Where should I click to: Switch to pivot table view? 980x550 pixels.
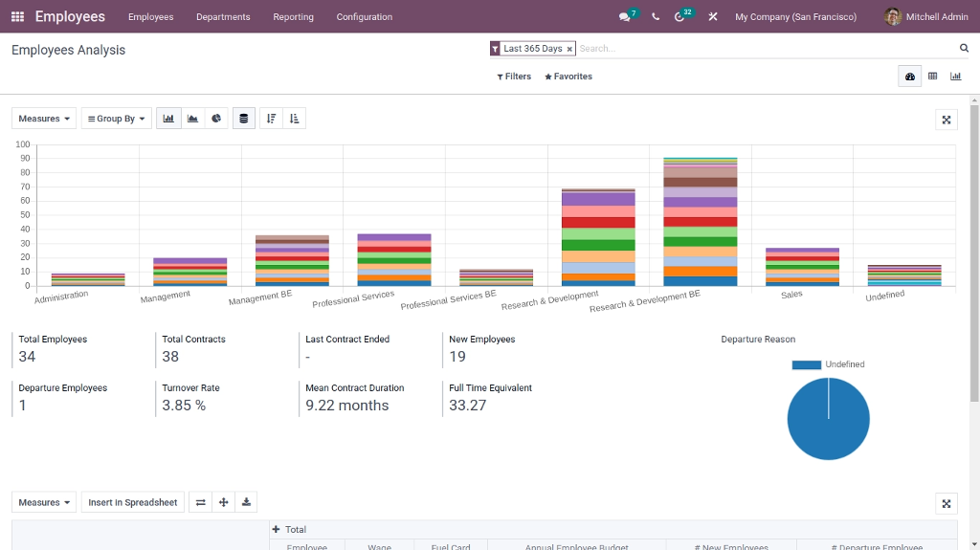click(x=932, y=77)
